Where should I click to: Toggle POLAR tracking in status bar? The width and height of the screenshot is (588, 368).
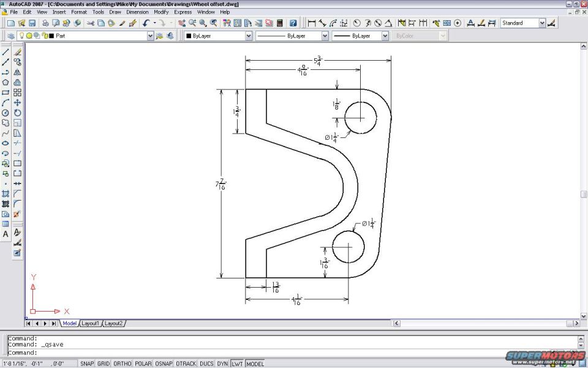[143, 364]
